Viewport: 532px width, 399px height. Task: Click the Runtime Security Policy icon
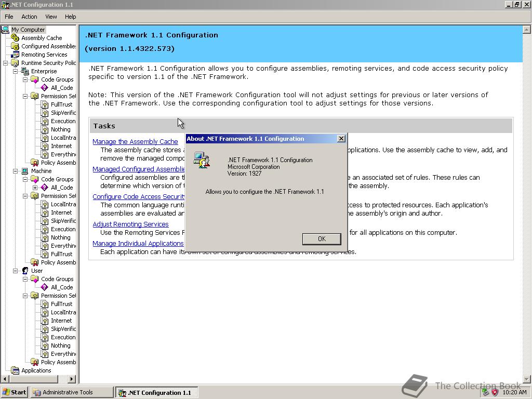15,63
